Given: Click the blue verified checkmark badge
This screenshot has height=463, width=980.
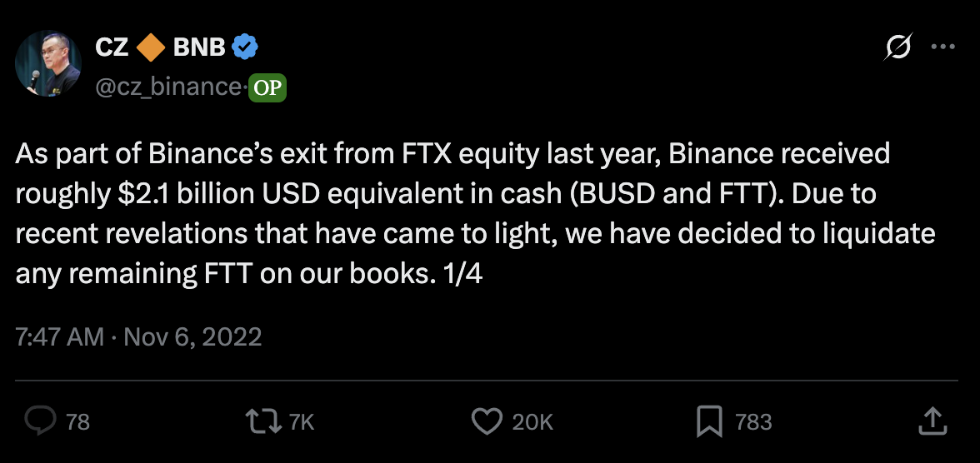Looking at the screenshot, I should [244, 48].
